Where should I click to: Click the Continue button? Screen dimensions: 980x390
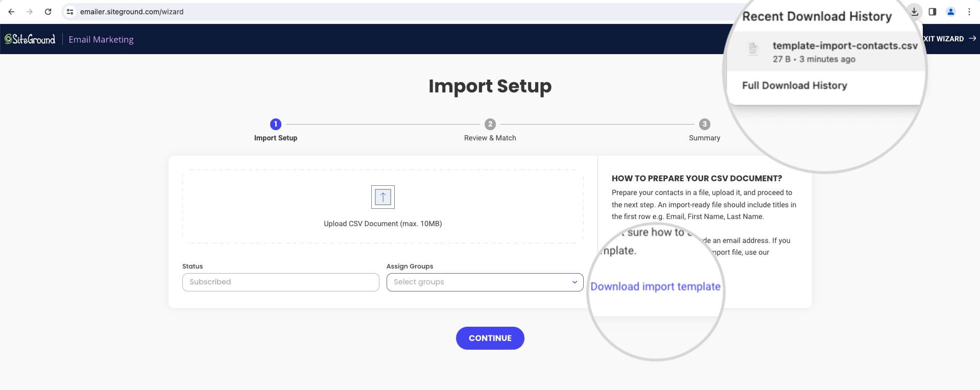[x=490, y=338]
